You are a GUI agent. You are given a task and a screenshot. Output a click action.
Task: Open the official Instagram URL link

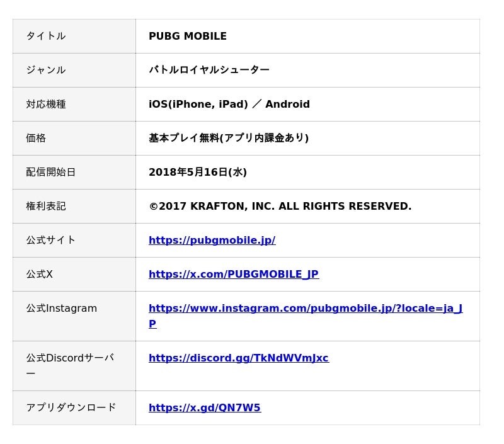click(x=305, y=309)
